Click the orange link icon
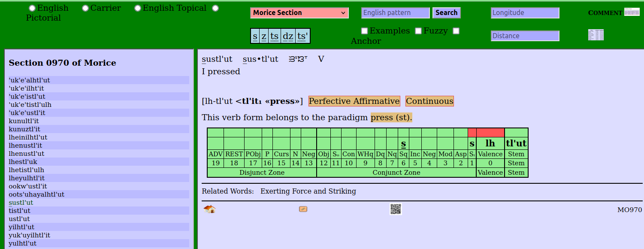The width and height of the screenshot is (644, 249). pyautogui.click(x=303, y=209)
